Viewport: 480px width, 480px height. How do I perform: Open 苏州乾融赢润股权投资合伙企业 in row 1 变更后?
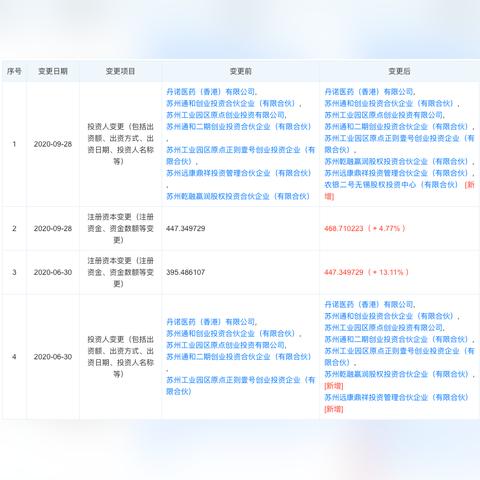396,162
